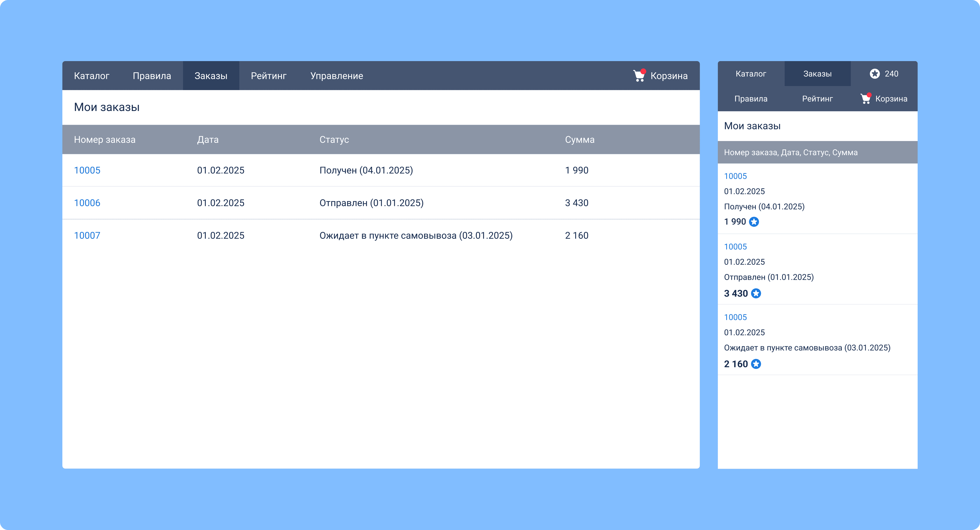Open Правила in the mobile menu
The image size is (980, 530).
pyautogui.click(x=751, y=99)
